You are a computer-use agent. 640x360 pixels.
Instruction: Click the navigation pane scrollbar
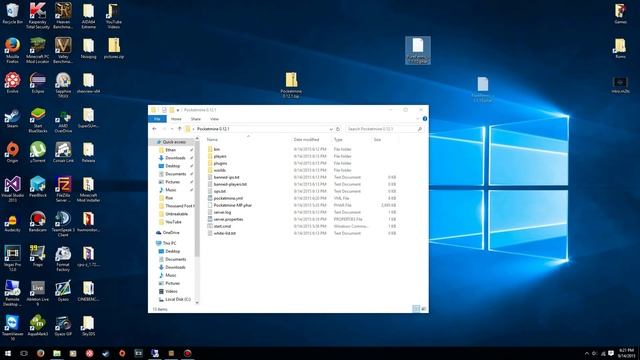[x=197, y=199]
